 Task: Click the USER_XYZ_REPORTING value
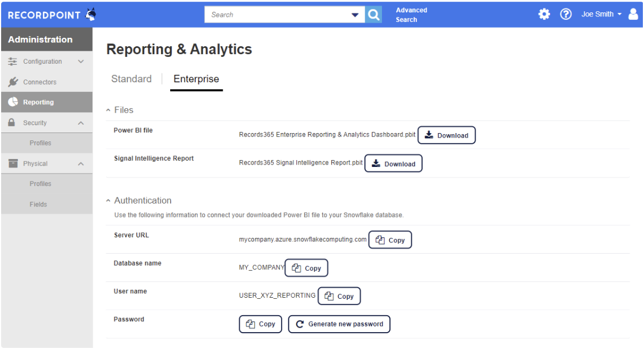pos(277,295)
